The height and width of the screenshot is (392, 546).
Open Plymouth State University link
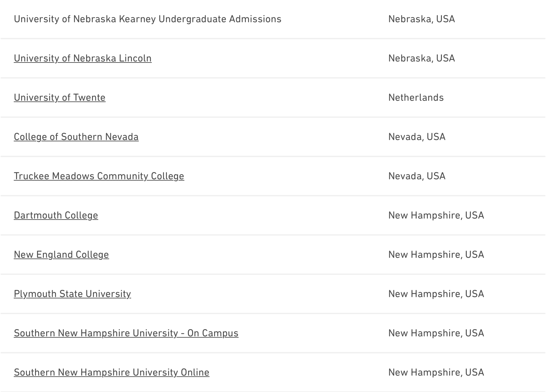click(72, 294)
